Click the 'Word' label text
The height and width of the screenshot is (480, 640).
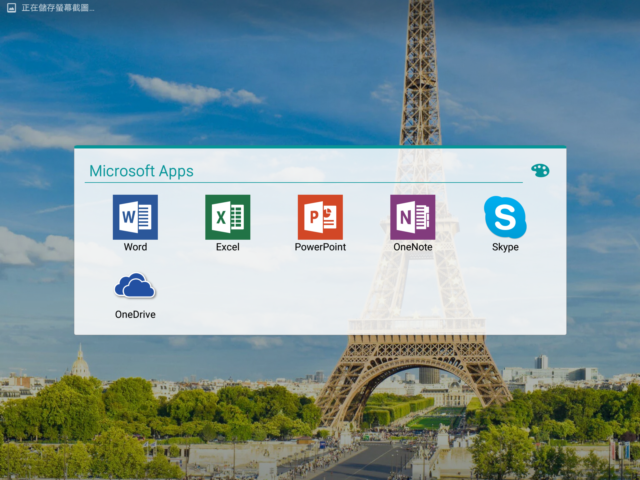pyautogui.click(x=135, y=247)
